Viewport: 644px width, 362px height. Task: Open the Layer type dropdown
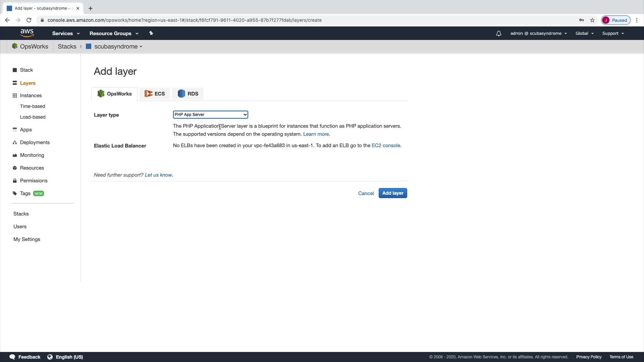(x=211, y=114)
